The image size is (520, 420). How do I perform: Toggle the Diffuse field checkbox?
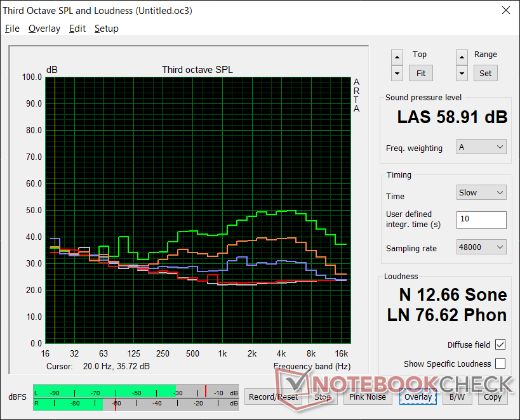pos(500,345)
